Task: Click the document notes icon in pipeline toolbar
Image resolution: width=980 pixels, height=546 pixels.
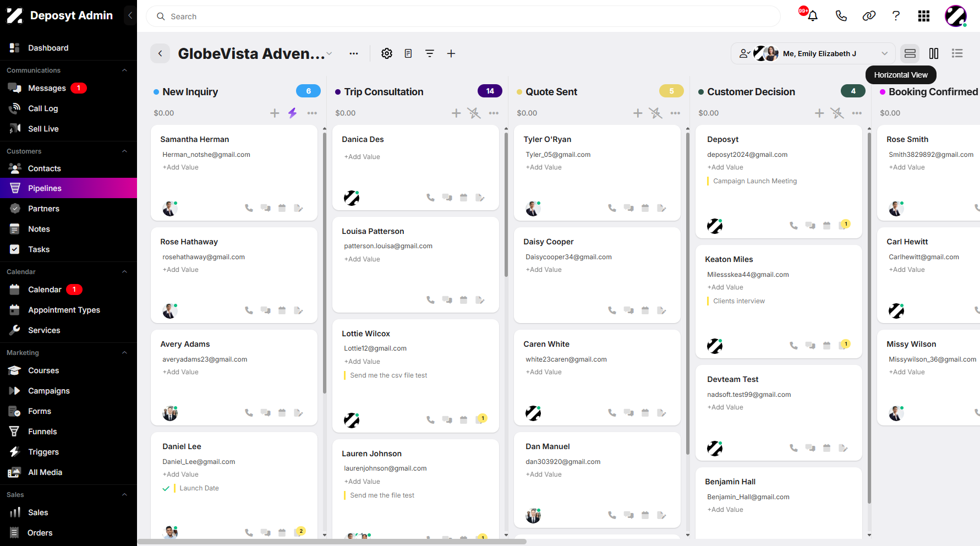Action: coord(408,53)
